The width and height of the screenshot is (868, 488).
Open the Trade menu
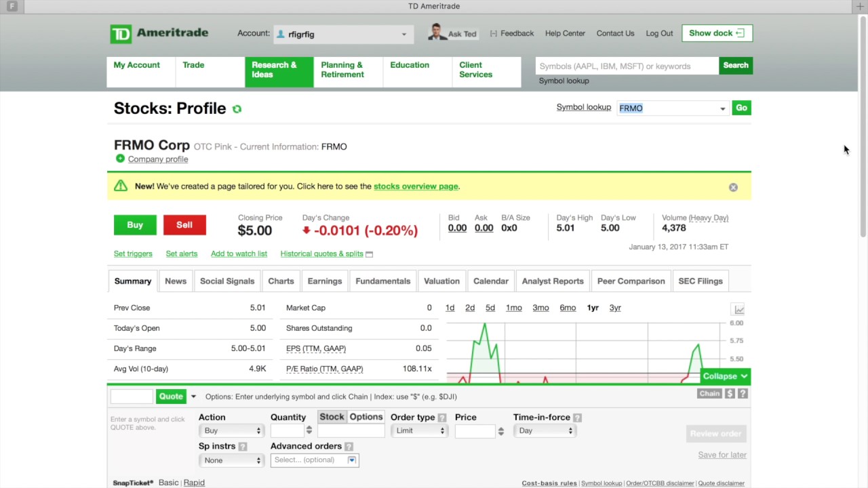[x=210, y=72]
